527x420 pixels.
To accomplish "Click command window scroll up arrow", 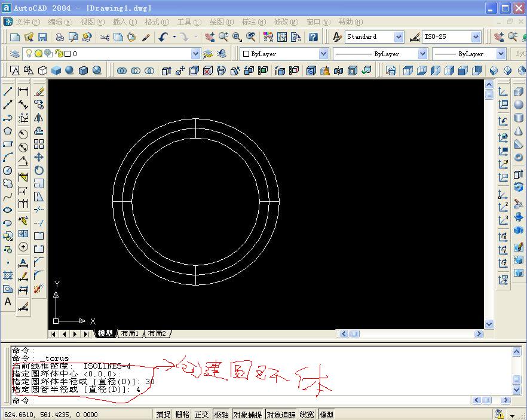I will [516, 352].
